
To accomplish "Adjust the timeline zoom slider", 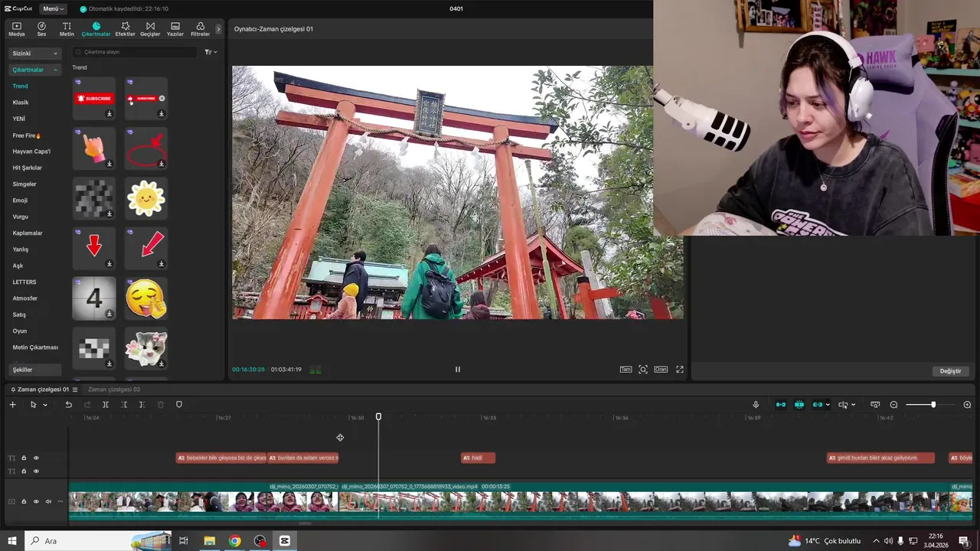I will [933, 405].
